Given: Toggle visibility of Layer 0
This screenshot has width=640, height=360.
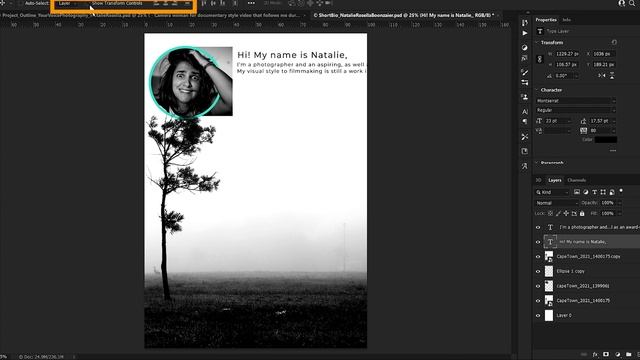Looking at the screenshot, I should 538,316.
